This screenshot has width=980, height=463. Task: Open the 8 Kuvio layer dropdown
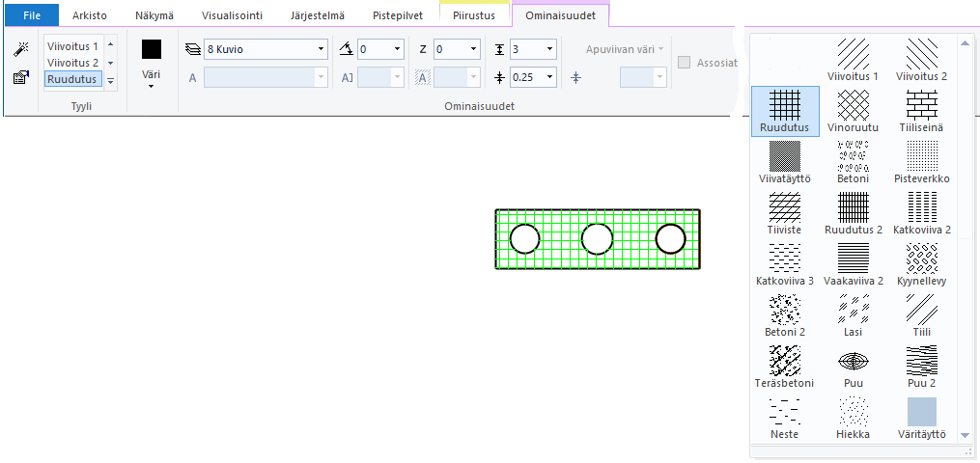pos(322,49)
